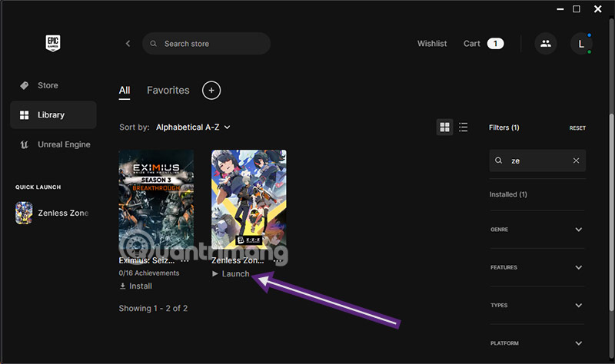Viewport: 615px width, 364px height.
Task: Open the Wishlist page
Action: 432,44
